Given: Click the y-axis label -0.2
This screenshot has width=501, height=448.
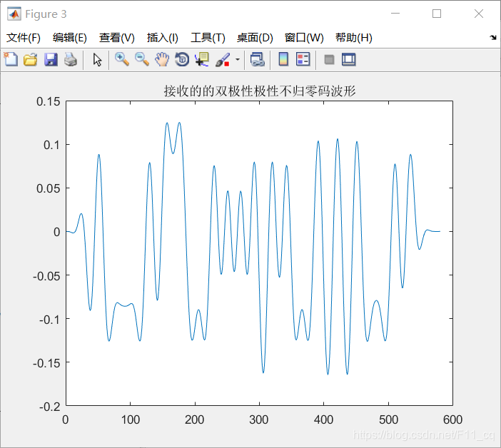Looking at the screenshot, I should click(49, 407).
